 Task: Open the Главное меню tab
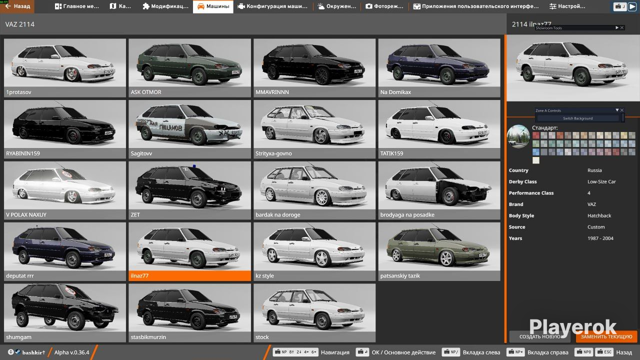click(77, 6)
